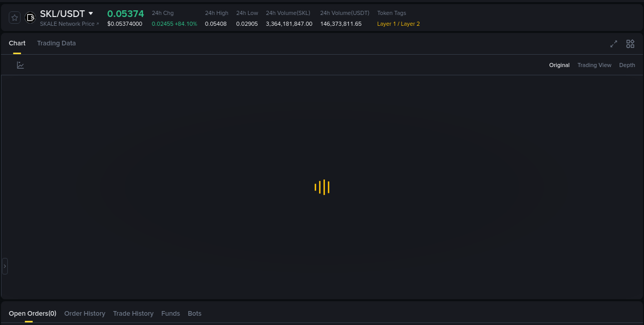Expand the chart to fullscreen

[x=614, y=44]
